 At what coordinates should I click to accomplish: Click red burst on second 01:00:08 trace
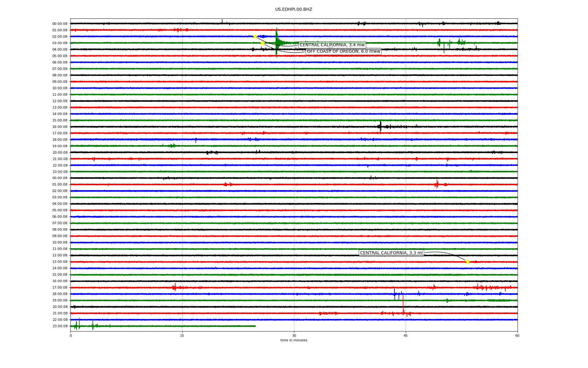[x=437, y=184]
